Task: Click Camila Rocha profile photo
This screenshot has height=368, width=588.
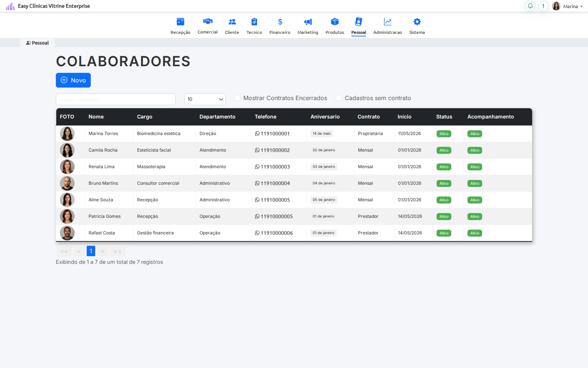Action: click(67, 150)
